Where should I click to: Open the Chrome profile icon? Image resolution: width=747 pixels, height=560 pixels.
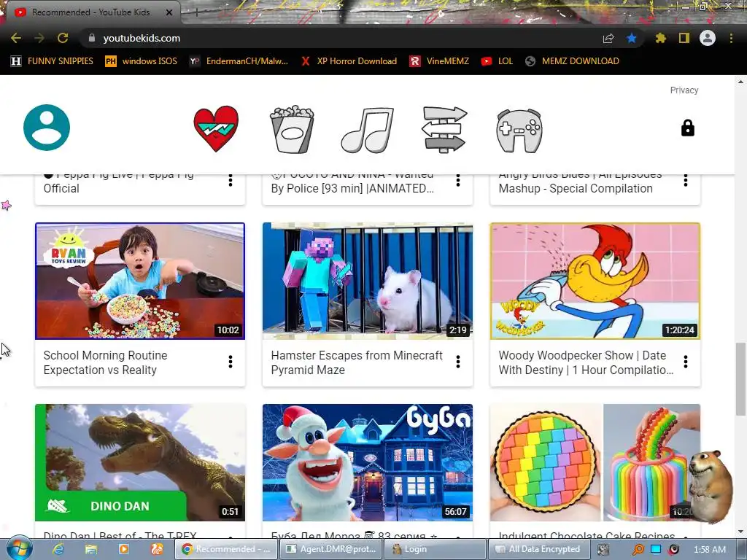708,38
